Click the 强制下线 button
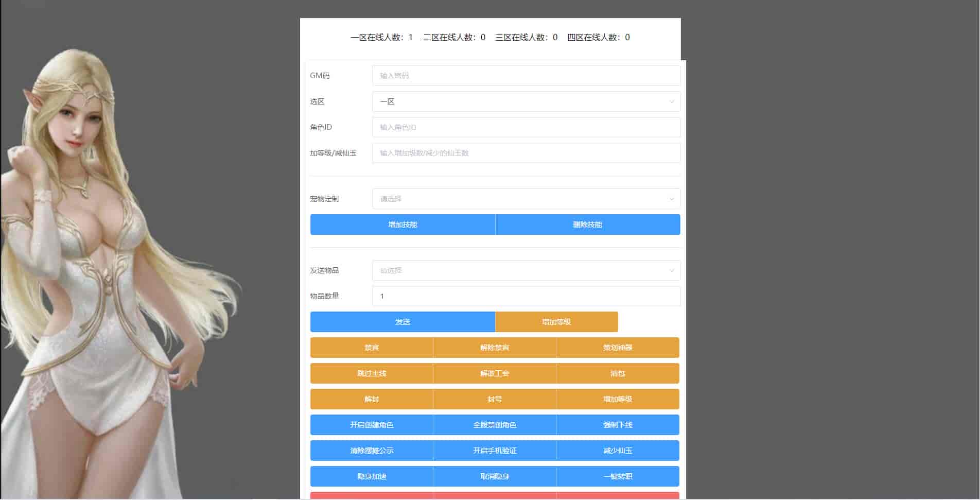 tap(618, 425)
